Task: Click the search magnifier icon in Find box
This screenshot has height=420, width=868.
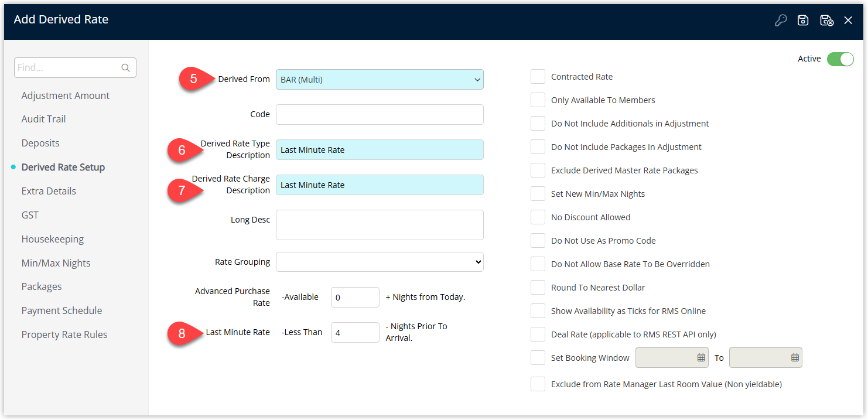Action: coord(125,68)
